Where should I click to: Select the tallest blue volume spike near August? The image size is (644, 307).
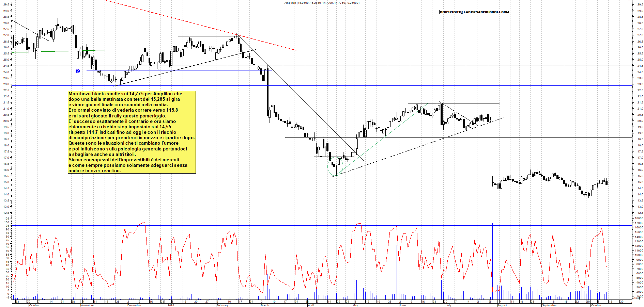(492, 259)
